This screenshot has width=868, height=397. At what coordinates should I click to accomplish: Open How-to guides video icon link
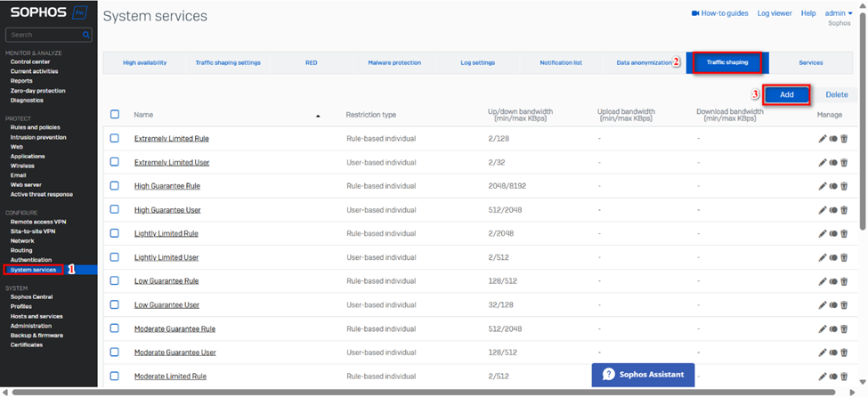coord(695,13)
